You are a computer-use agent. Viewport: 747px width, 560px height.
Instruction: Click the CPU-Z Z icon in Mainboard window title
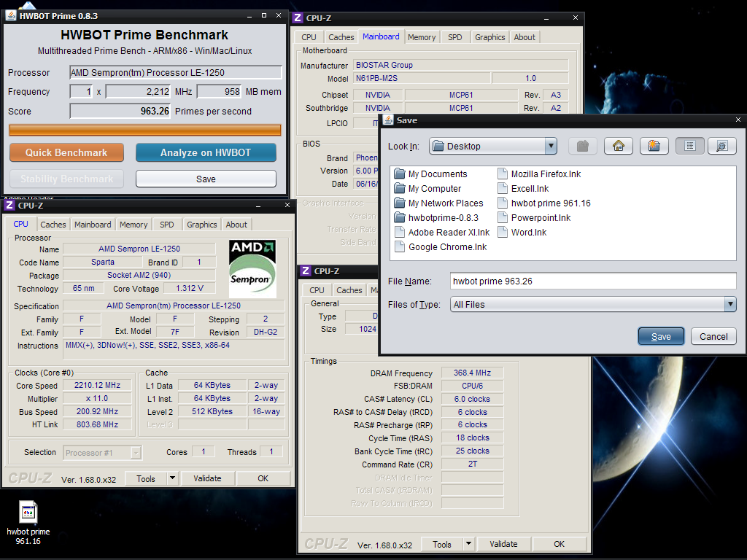(298, 18)
